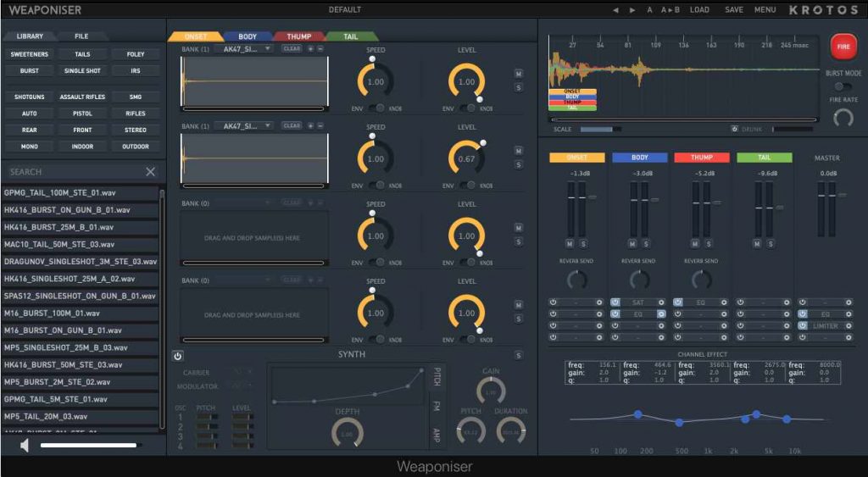Click the LOAD button
The image size is (868, 477).
(x=699, y=10)
